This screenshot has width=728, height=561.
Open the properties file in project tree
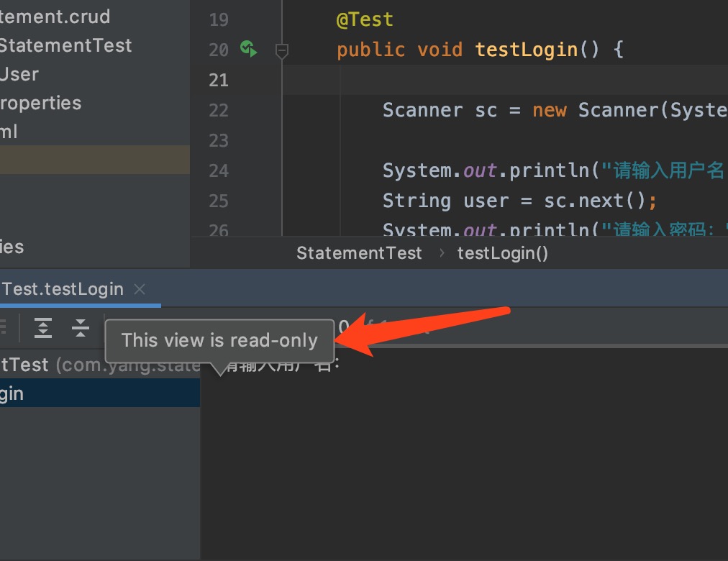(x=41, y=103)
